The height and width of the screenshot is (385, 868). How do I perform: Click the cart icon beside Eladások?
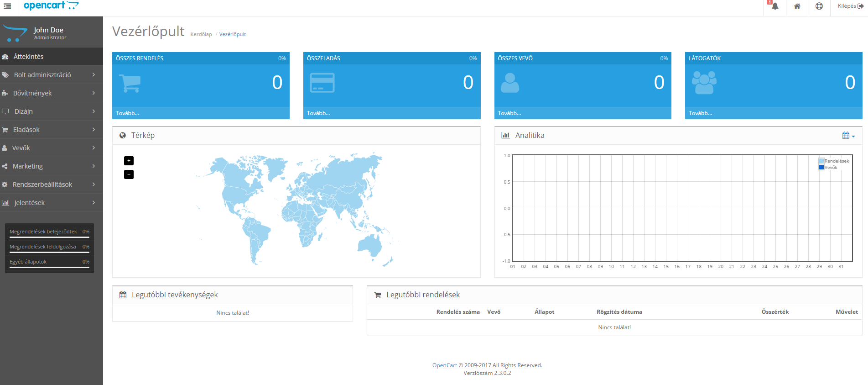(x=5, y=130)
